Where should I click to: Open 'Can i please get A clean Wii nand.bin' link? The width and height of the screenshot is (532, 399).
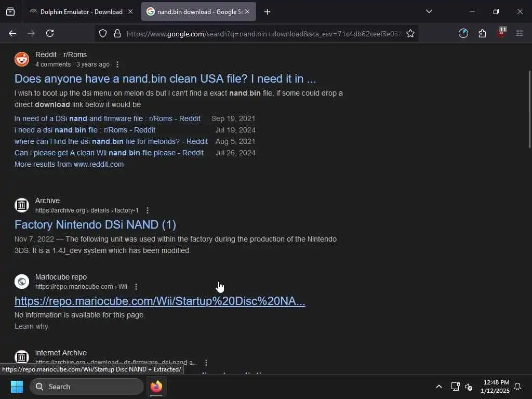click(109, 153)
